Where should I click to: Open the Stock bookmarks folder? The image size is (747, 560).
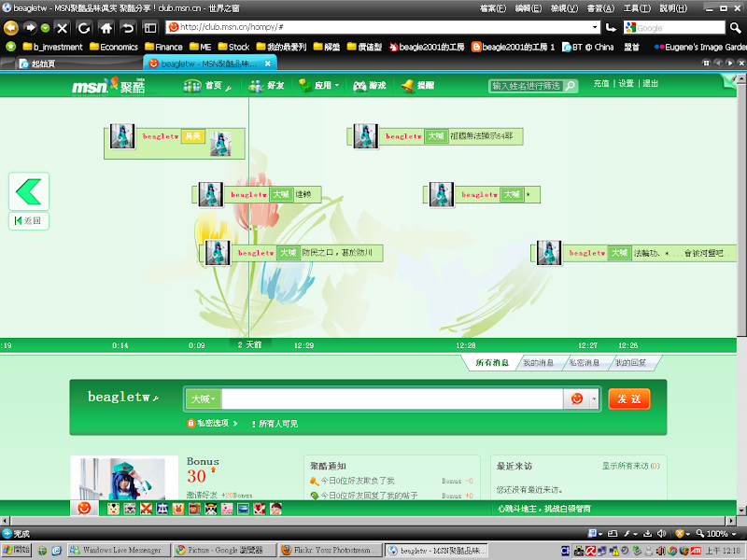click(x=233, y=47)
